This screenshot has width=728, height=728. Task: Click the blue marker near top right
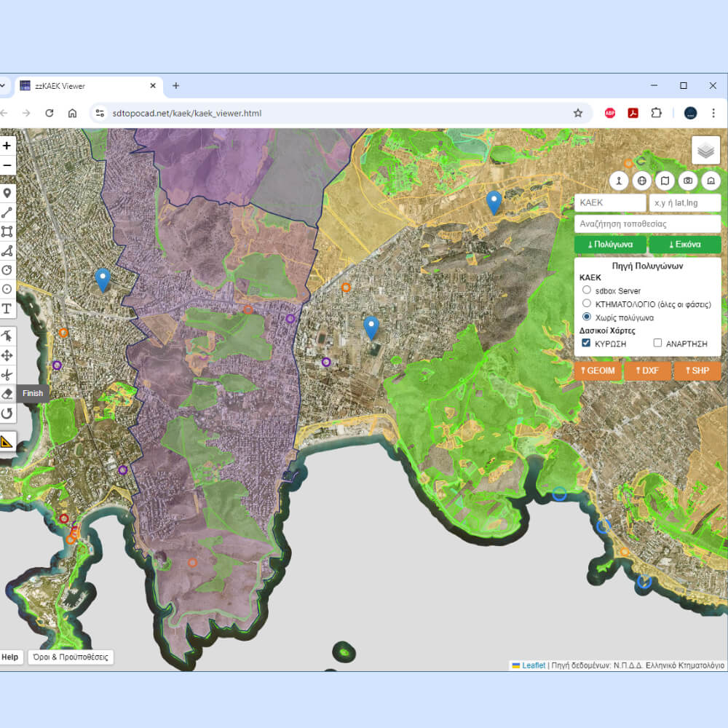(494, 203)
